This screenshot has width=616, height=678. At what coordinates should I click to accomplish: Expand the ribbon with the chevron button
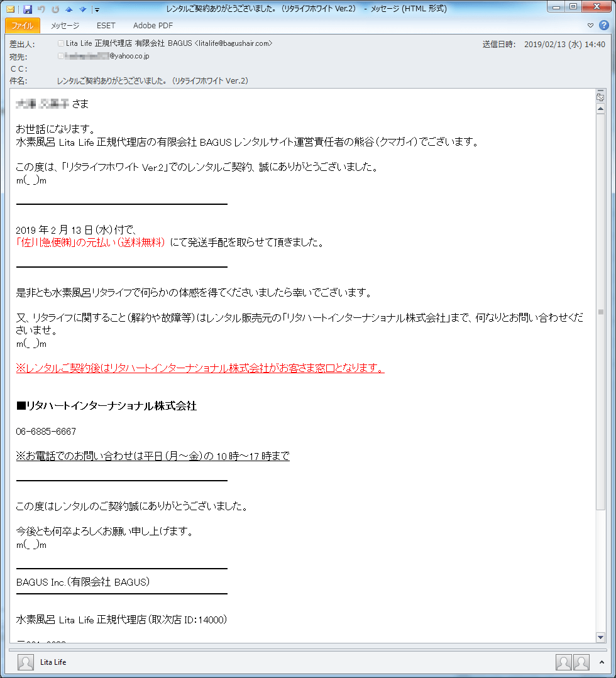590,26
